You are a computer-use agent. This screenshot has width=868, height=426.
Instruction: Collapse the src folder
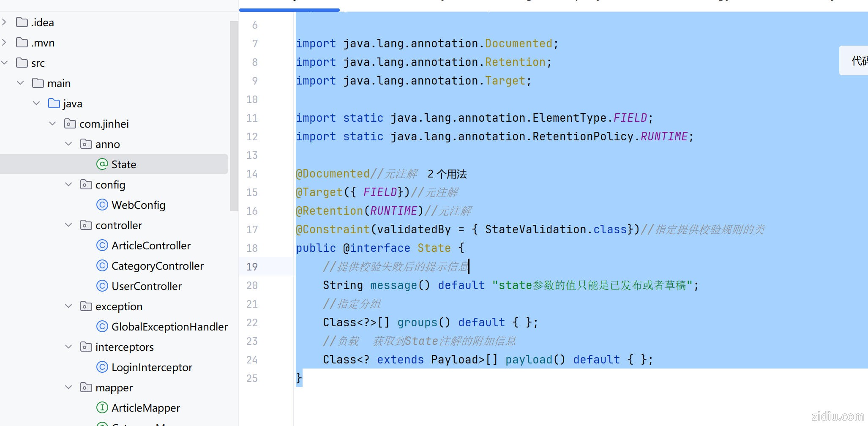coord(5,63)
